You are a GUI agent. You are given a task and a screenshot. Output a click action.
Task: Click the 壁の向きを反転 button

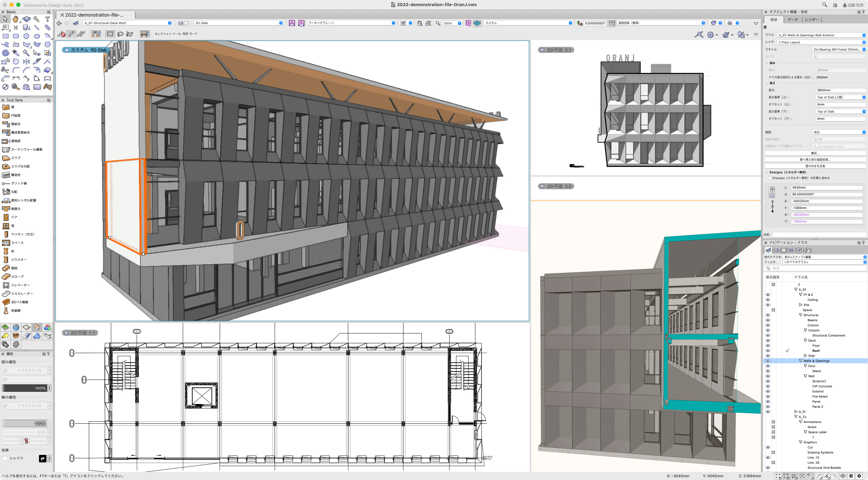coord(815,166)
